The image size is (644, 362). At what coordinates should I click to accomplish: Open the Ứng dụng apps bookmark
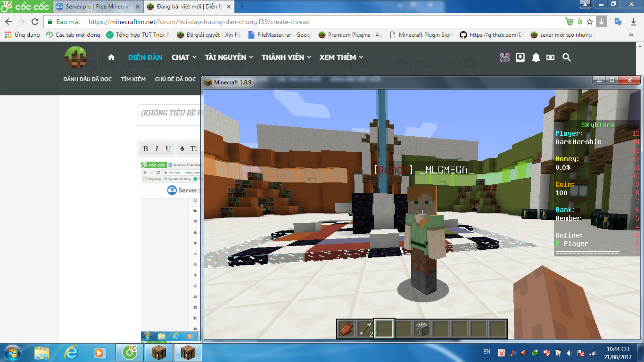tap(22, 35)
